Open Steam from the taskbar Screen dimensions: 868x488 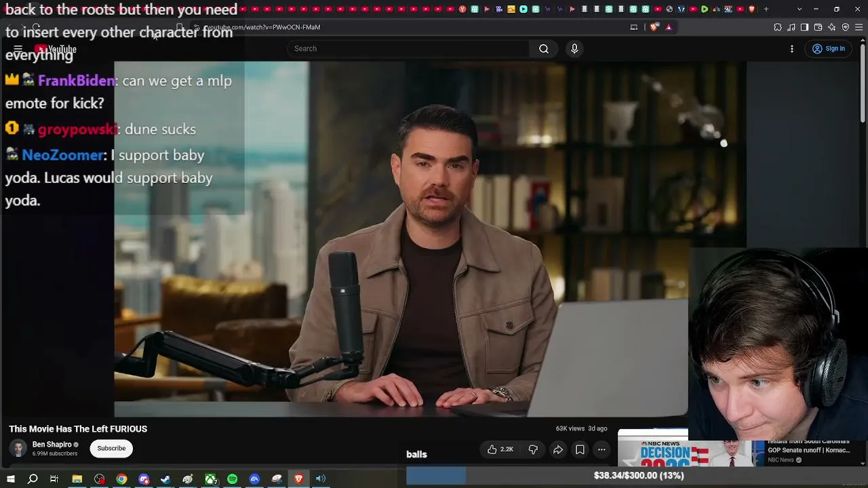point(165,479)
